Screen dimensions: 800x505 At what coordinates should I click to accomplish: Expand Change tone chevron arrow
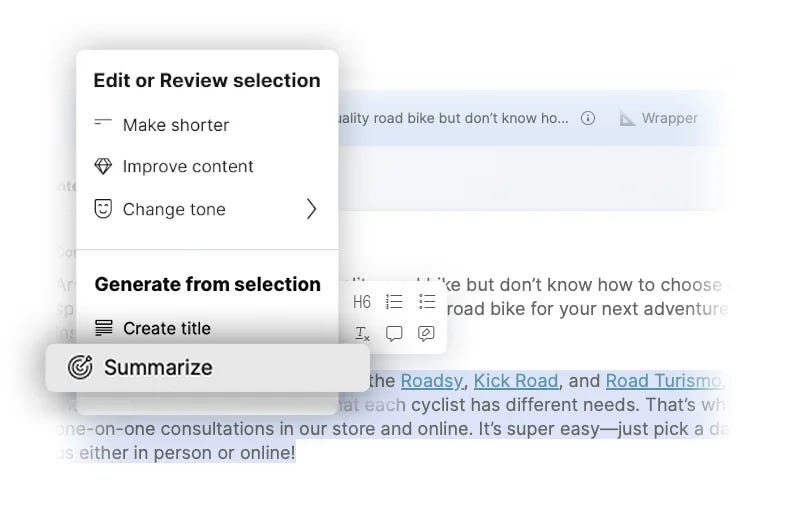[311, 209]
